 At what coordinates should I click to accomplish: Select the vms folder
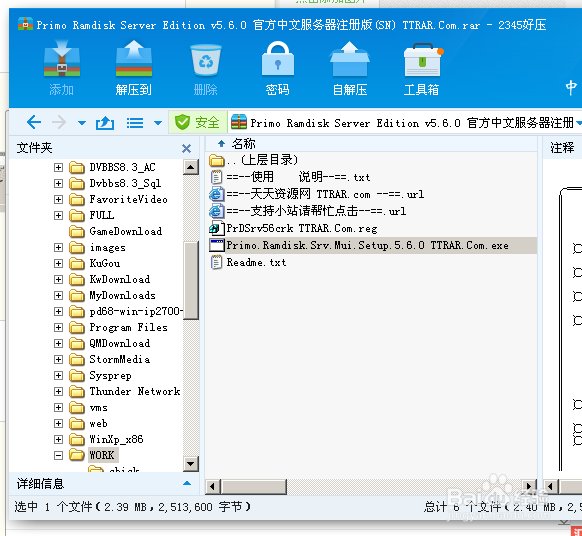(98, 408)
